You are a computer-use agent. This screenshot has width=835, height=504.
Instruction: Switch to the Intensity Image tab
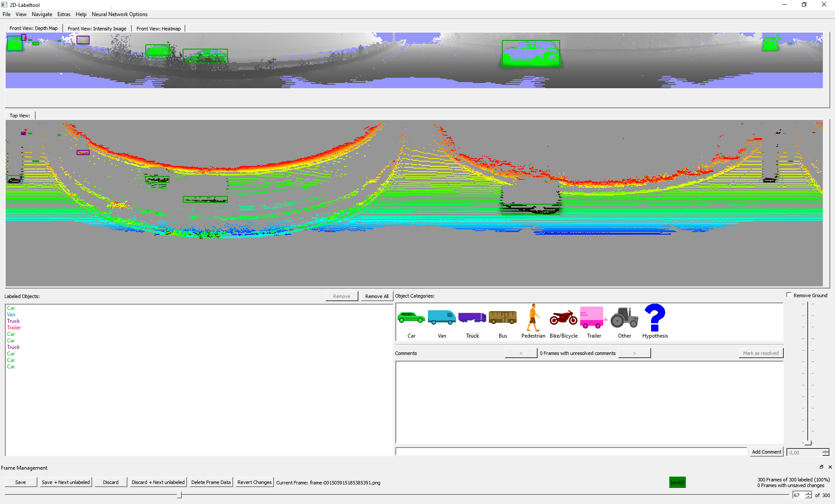coord(97,28)
